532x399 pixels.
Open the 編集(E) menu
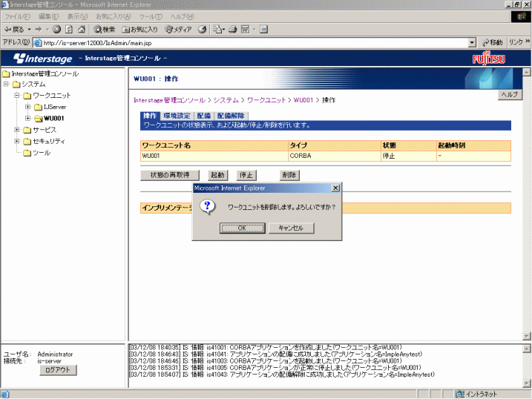[x=48, y=16]
